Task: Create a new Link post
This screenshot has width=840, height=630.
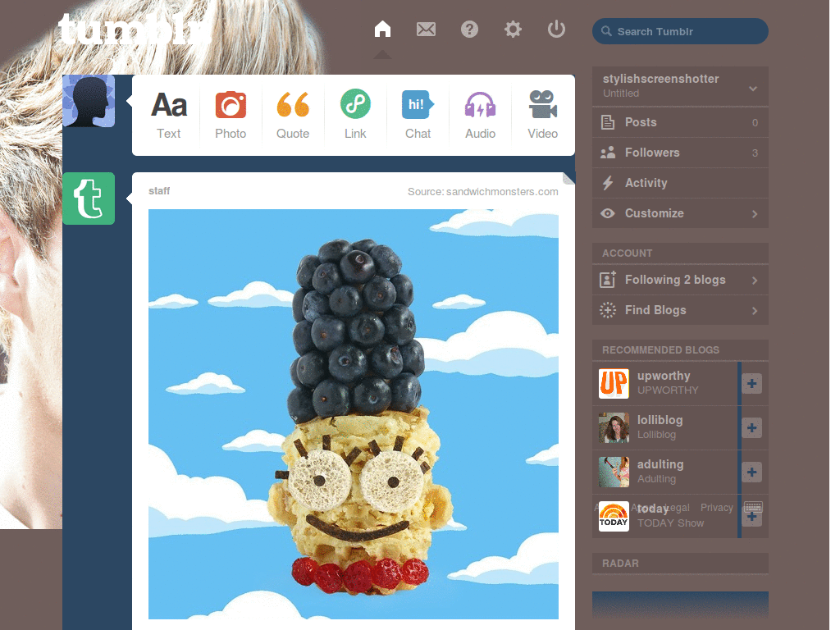Action: point(355,115)
